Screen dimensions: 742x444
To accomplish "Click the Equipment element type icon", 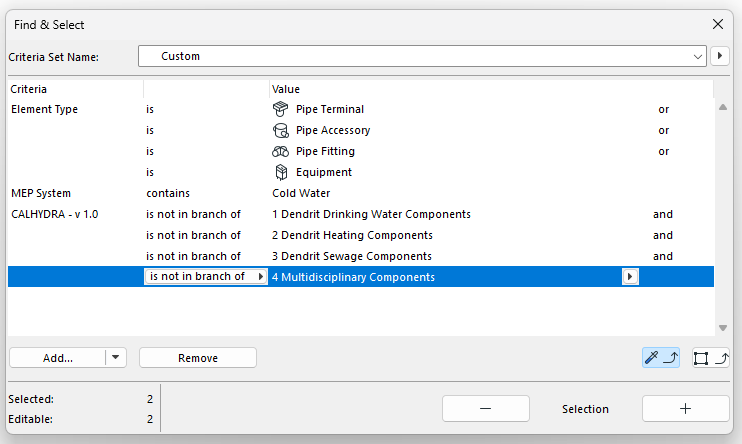I will click(281, 172).
